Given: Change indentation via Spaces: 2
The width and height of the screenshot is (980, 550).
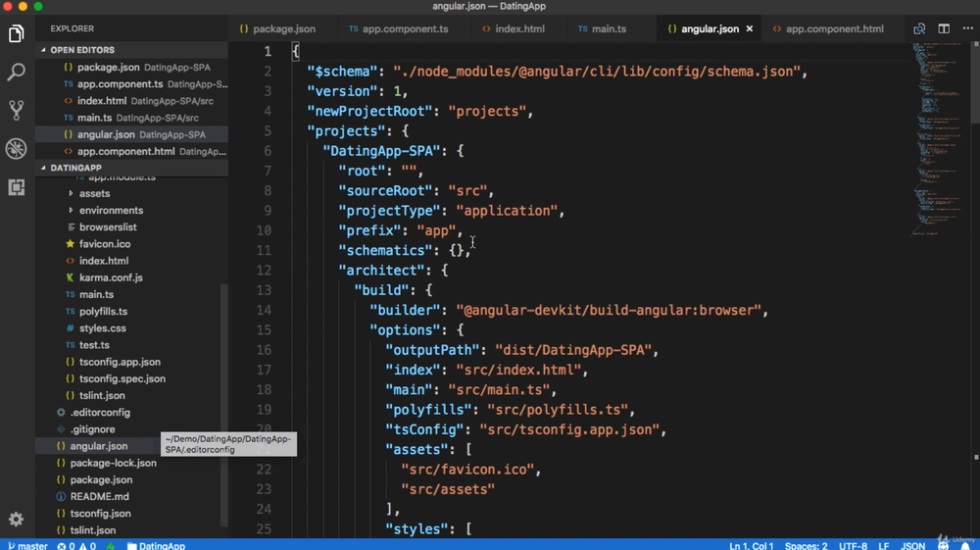Looking at the screenshot, I should (x=807, y=546).
